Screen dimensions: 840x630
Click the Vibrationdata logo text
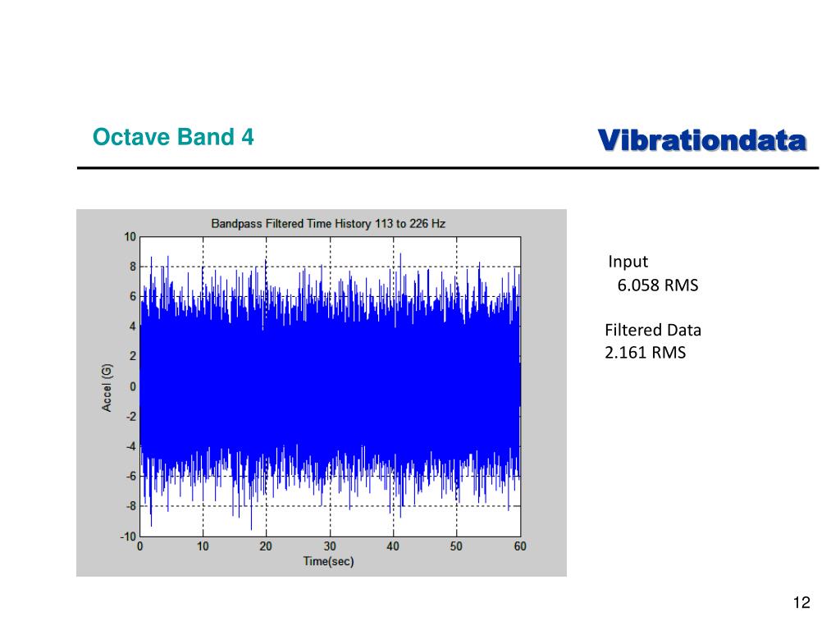[702, 140]
